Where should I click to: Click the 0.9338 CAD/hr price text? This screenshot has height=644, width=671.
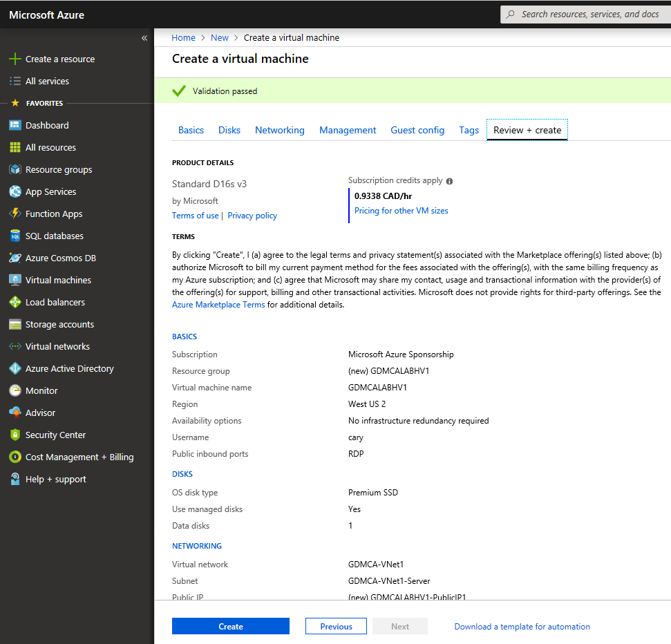click(x=383, y=196)
